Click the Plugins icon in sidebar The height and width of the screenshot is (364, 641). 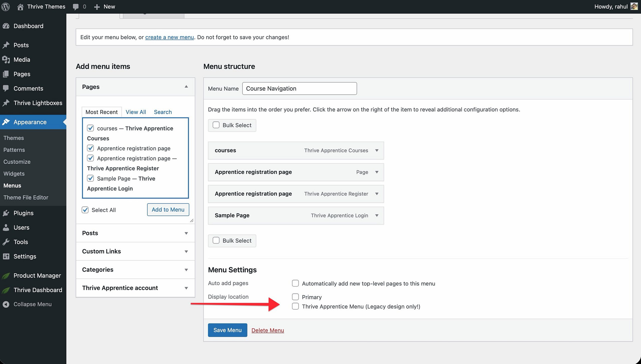click(6, 213)
